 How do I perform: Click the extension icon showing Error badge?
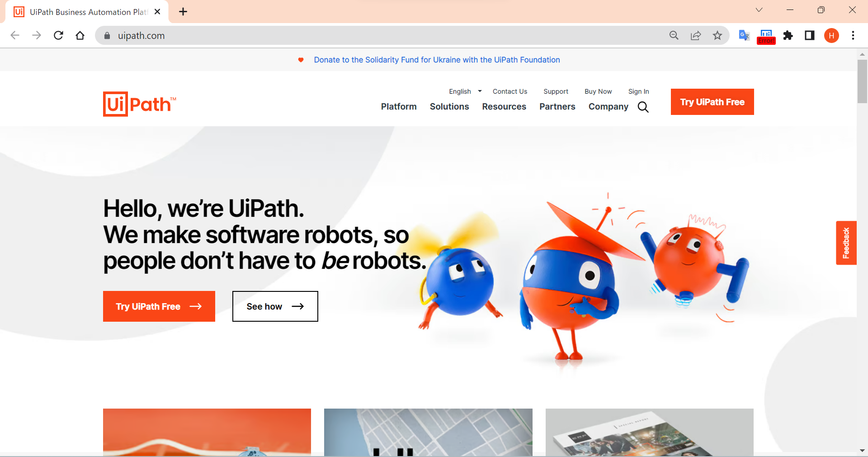[x=766, y=36]
